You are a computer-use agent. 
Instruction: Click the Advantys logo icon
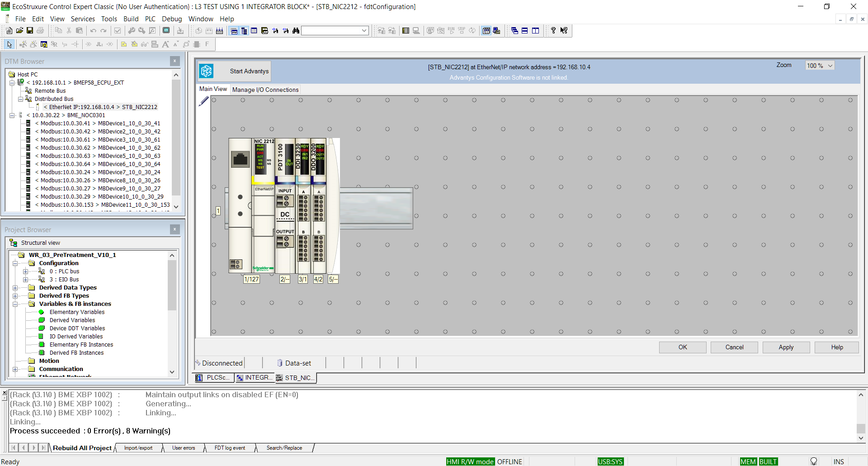coord(207,71)
